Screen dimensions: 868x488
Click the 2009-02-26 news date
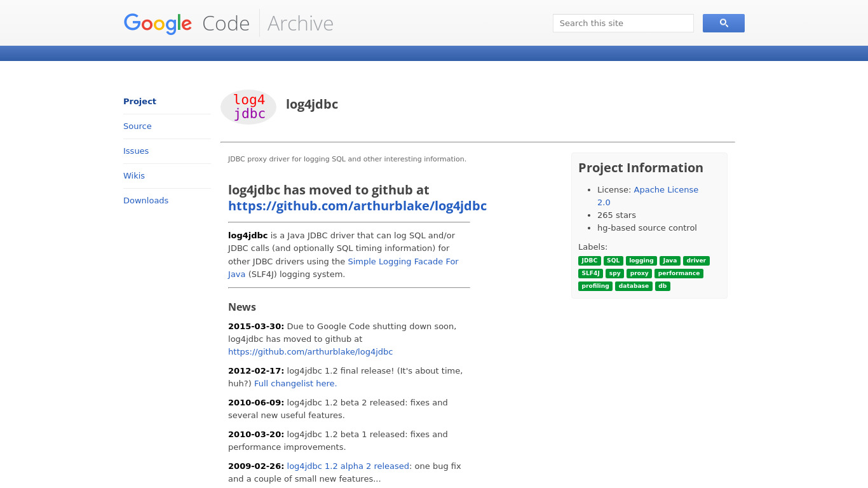[256, 466]
